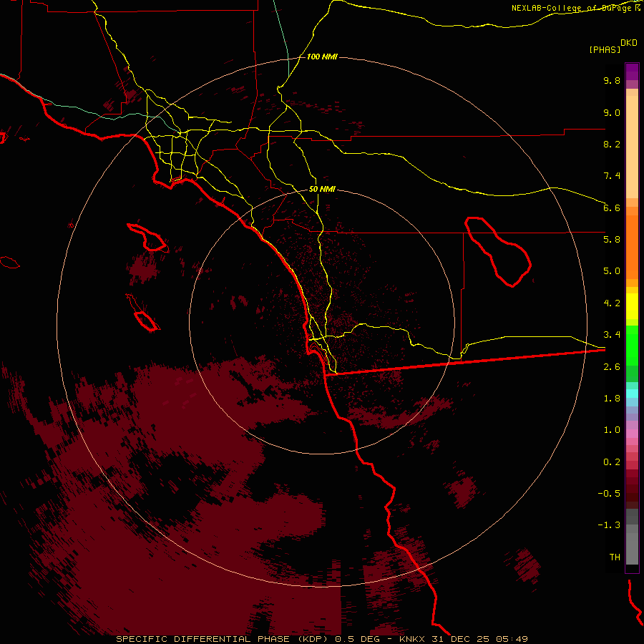Viewport: 644px width, 644px height.
Task: Click the 6.6 legend value
Action: (x=612, y=208)
